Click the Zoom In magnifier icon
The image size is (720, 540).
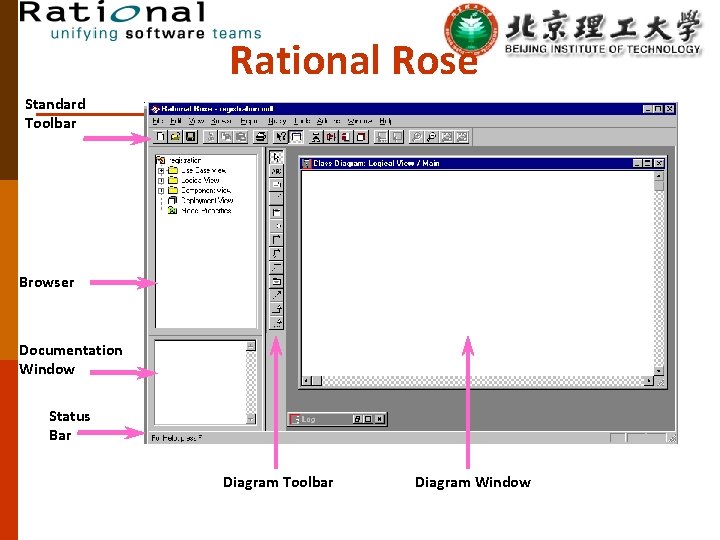coord(416,137)
